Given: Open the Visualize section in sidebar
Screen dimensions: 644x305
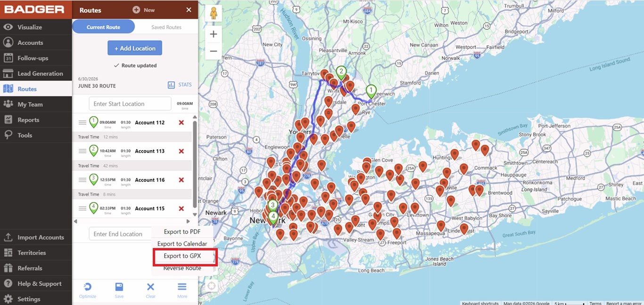Looking at the screenshot, I should (36, 27).
